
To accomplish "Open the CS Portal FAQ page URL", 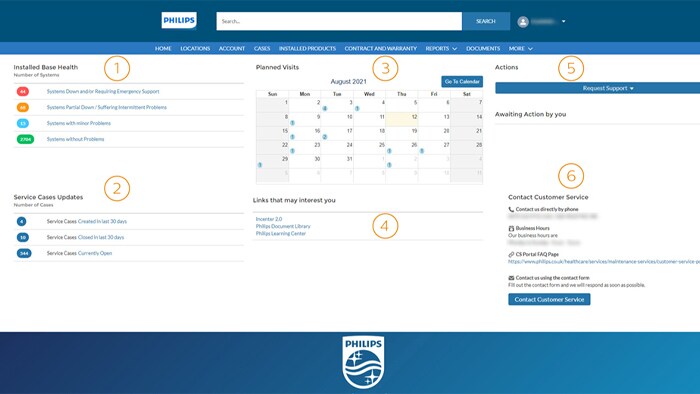I will [604, 261].
